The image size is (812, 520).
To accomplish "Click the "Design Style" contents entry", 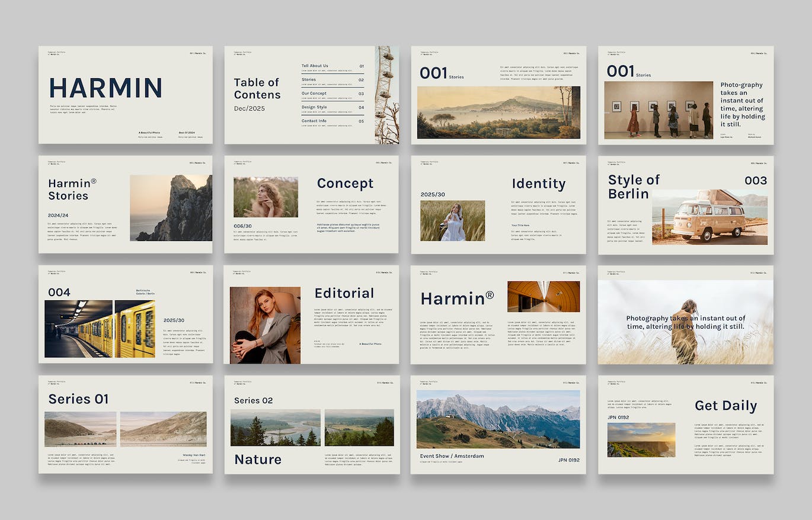I will point(314,107).
